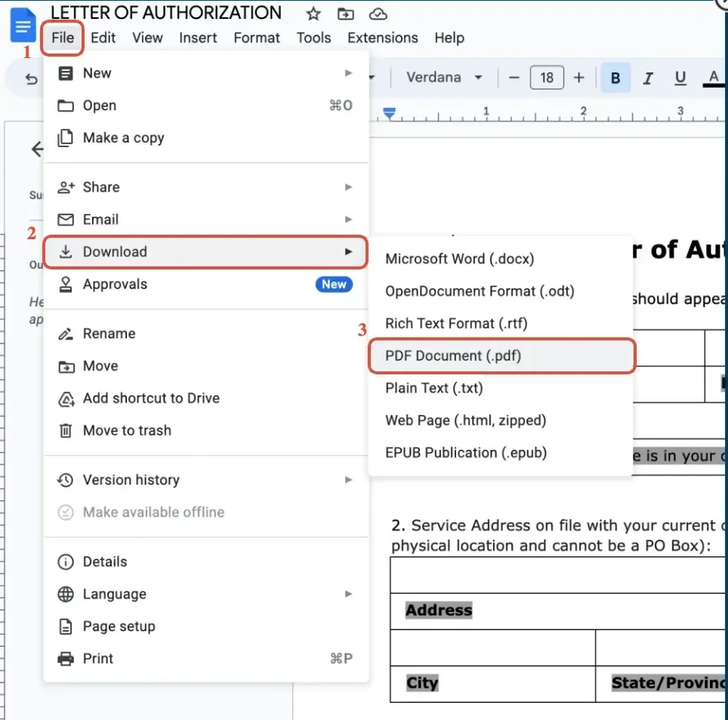Select Make a copy
Screen dimensions: 728x720
(x=206, y=138)
